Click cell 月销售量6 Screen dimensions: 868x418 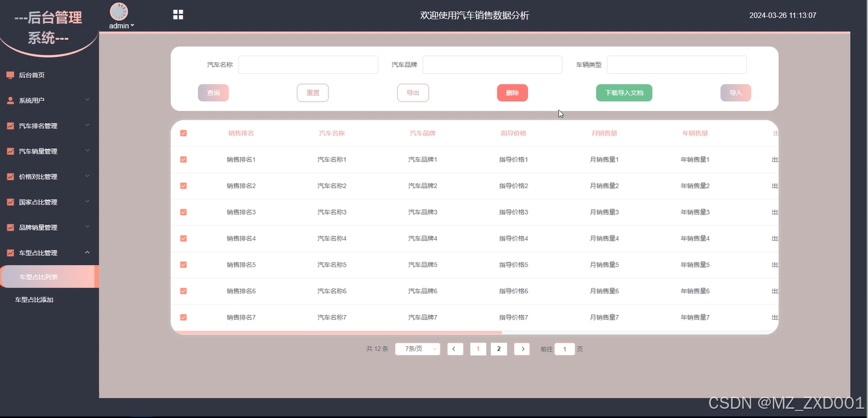pos(604,291)
